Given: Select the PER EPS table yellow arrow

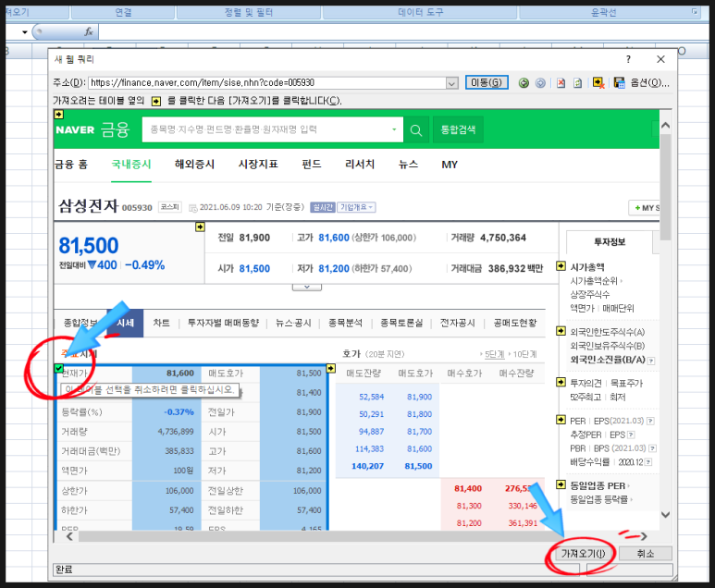Looking at the screenshot, I should pos(561,420).
